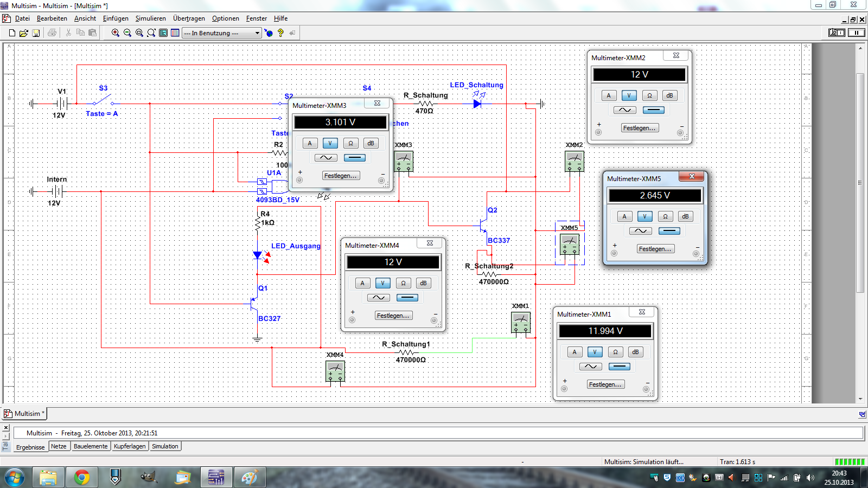Viewport: 868px width, 488px height.
Task: Click Festlegen button in Multimeter-XMM4
Action: tap(393, 316)
